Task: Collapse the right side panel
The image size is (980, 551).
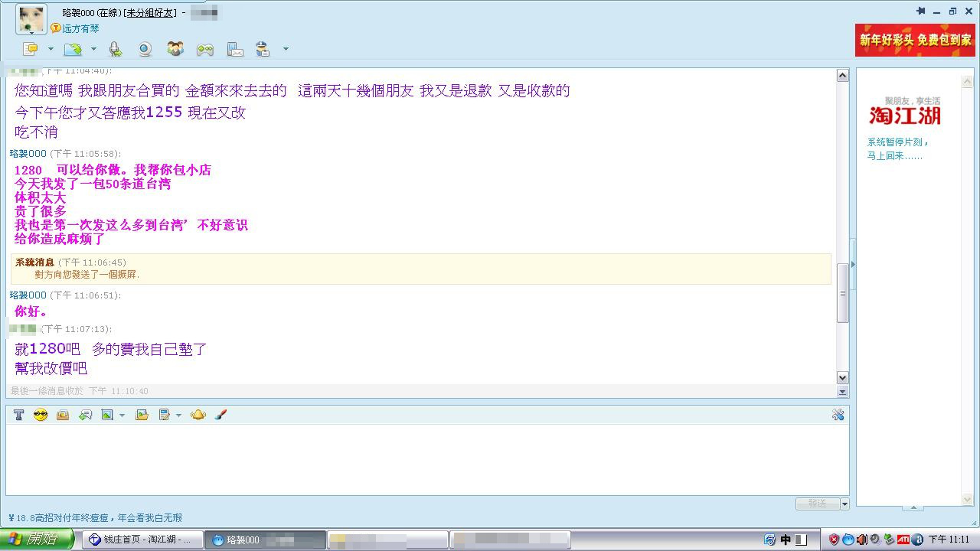Action: coord(852,265)
